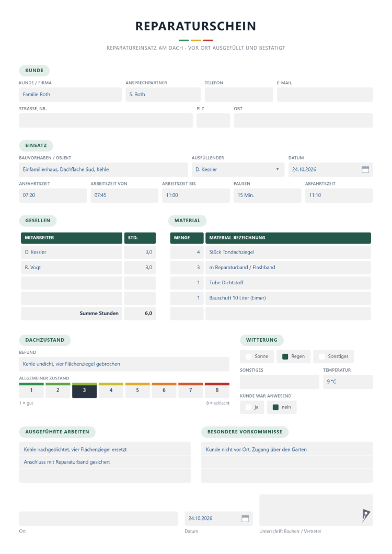The image size is (392, 554).
Task: Focus the empty E-Mail field
Action: click(x=325, y=95)
